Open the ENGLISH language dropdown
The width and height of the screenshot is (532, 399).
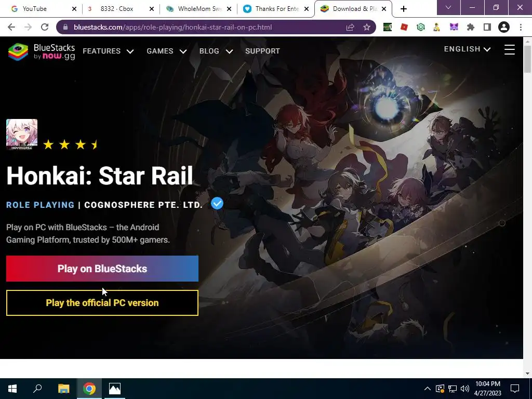coord(467,49)
